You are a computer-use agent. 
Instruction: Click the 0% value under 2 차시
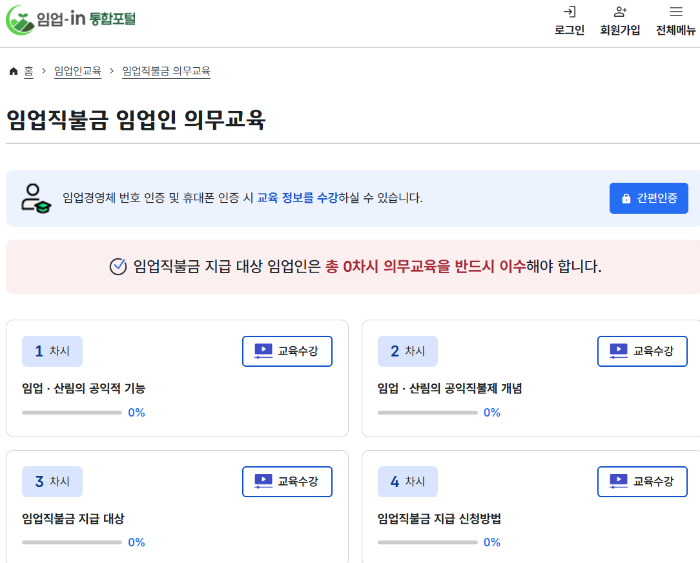[x=492, y=413]
